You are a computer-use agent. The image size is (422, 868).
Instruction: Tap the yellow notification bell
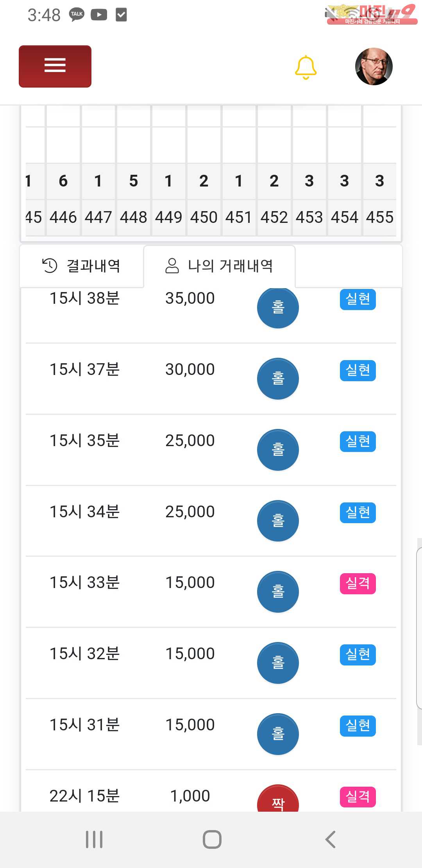point(306,67)
